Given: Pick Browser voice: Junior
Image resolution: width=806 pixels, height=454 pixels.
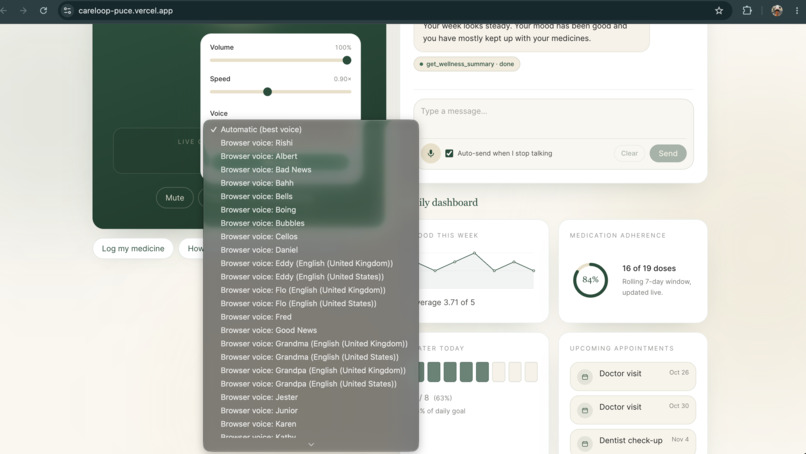Looking at the screenshot, I should tap(310, 410).
